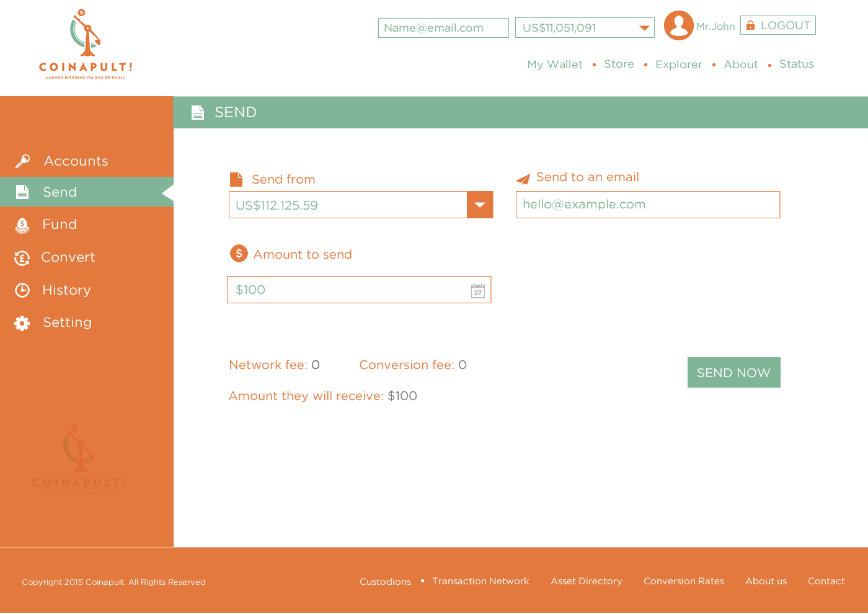Click the Coinapult logo in the header
The width and height of the screenshot is (868, 614).
tap(86, 44)
